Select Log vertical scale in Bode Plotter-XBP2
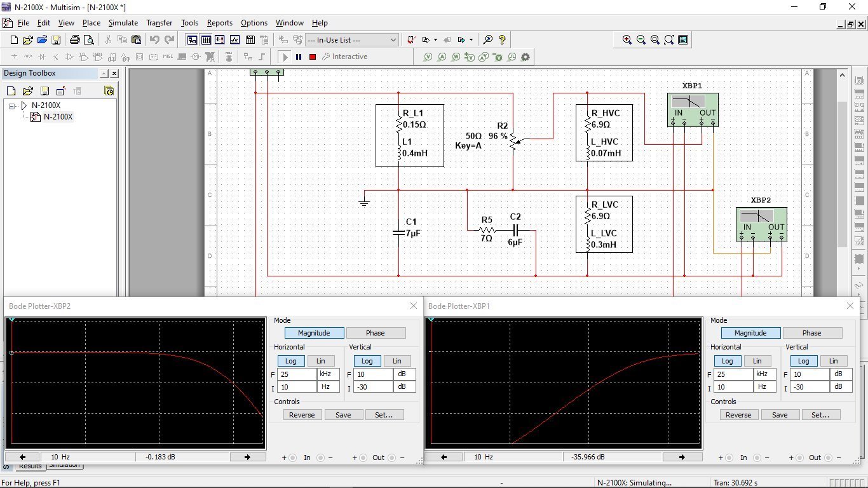This screenshot has width=868, height=488. 367,361
